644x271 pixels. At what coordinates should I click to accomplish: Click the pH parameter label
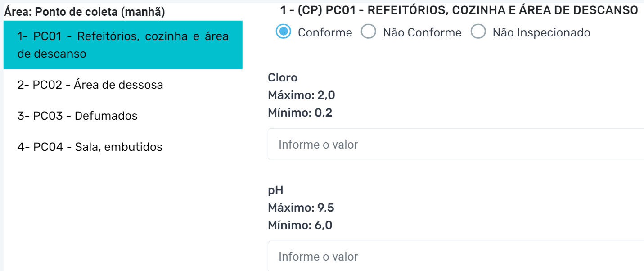(x=275, y=190)
